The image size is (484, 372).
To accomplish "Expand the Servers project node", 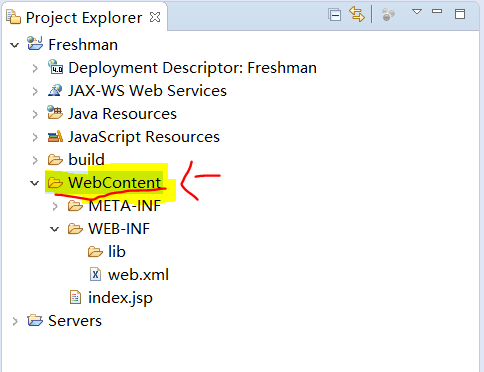I will coord(15,321).
